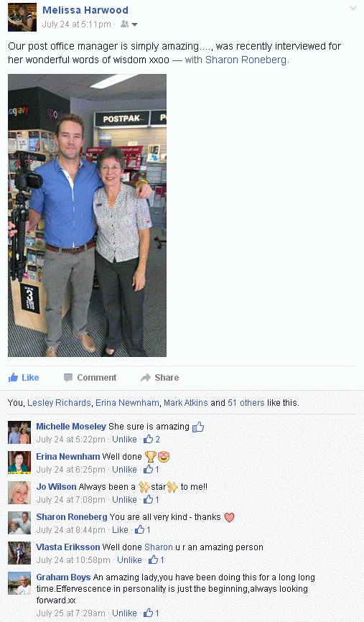Viewport: 364px width, 622px height.
Task: Unlike Erina Newnham's comment
Action: click(x=124, y=469)
